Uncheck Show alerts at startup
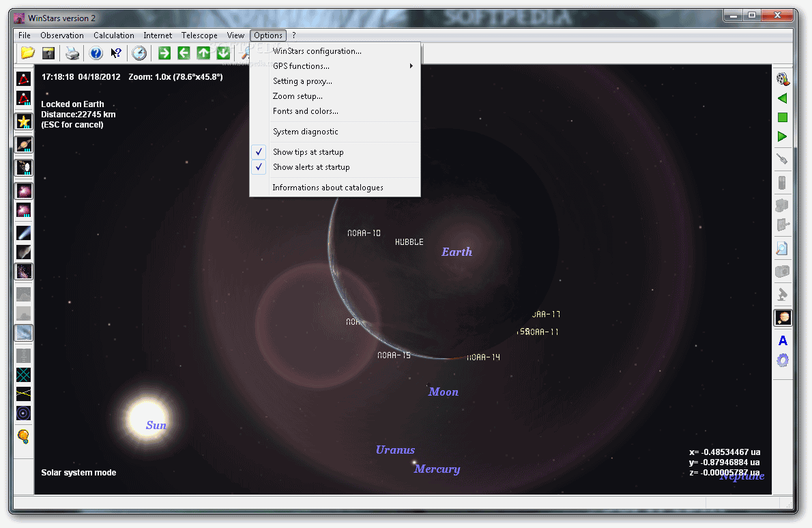This screenshot has height=528, width=812. click(335, 166)
